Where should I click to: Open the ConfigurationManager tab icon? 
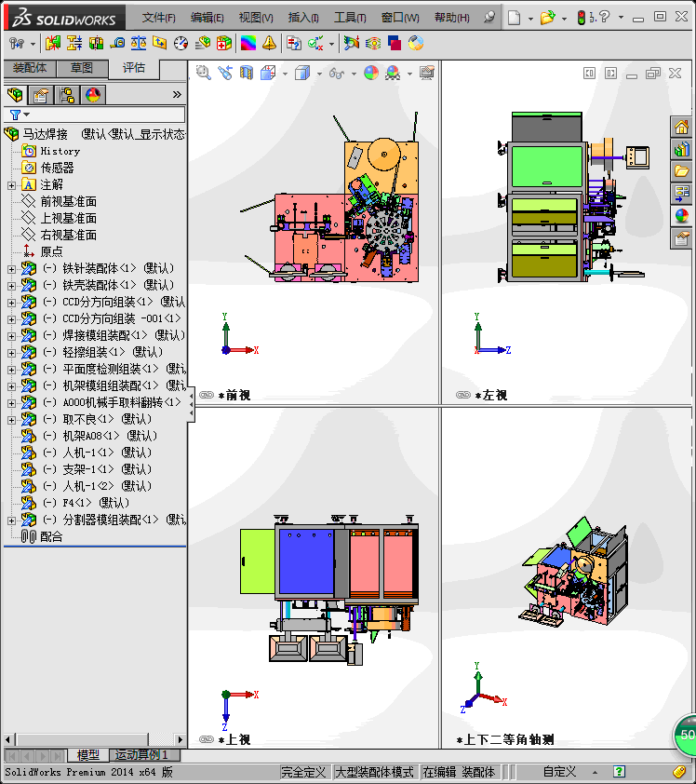click(66, 94)
